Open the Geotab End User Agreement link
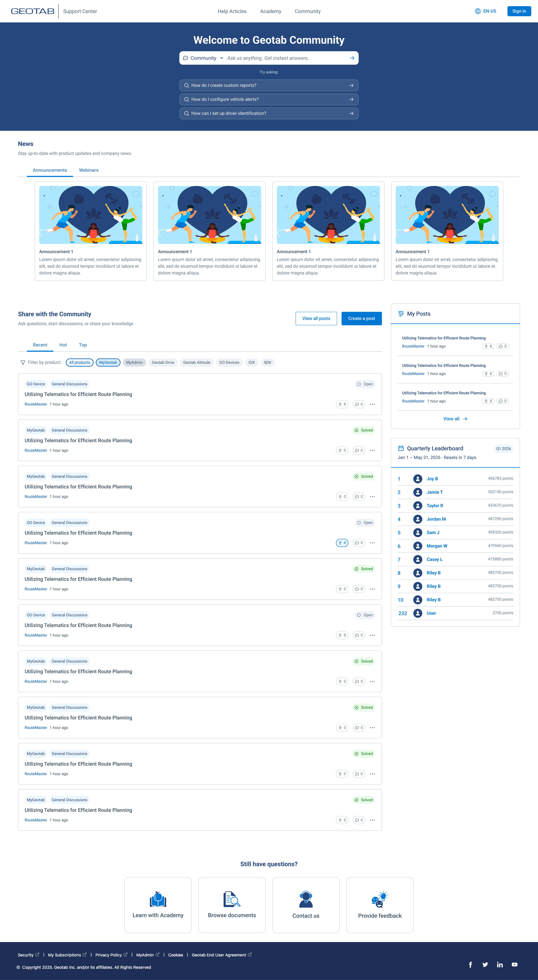 point(222,955)
